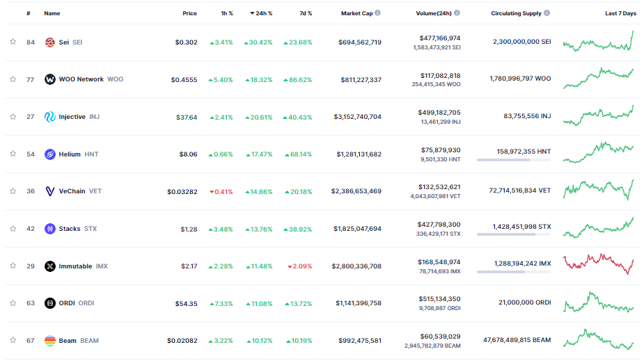644x363 pixels.
Task: Sort by rank # column header
Action: tap(29, 13)
